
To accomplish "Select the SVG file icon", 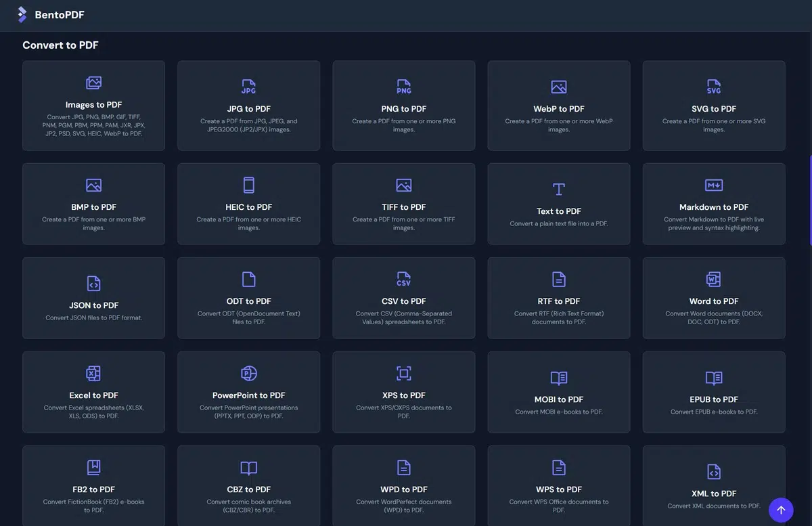I will click(x=714, y=87).
